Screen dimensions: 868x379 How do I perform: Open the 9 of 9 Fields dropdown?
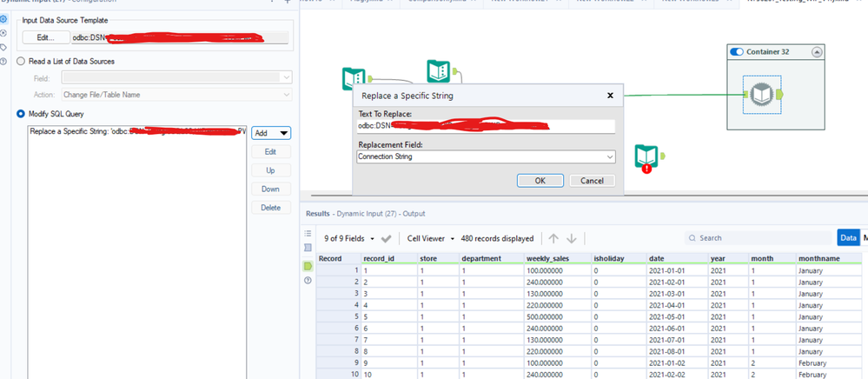click(348, 238)
